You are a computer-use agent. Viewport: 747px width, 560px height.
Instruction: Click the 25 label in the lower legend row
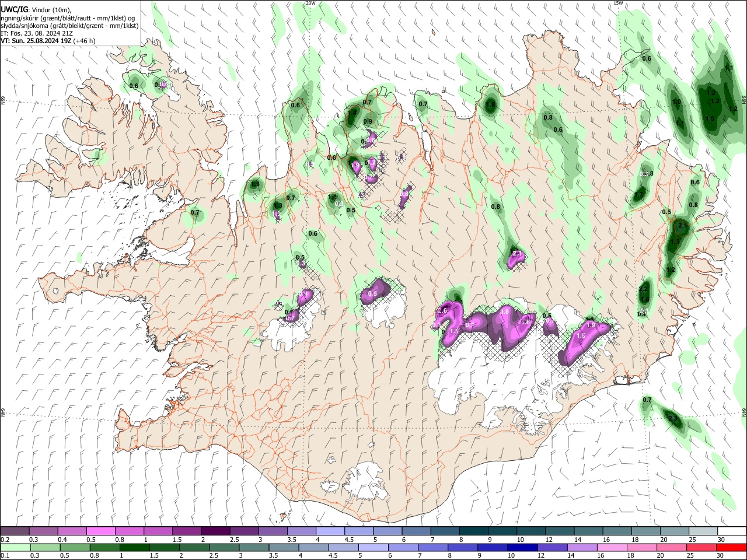point(692,556)
